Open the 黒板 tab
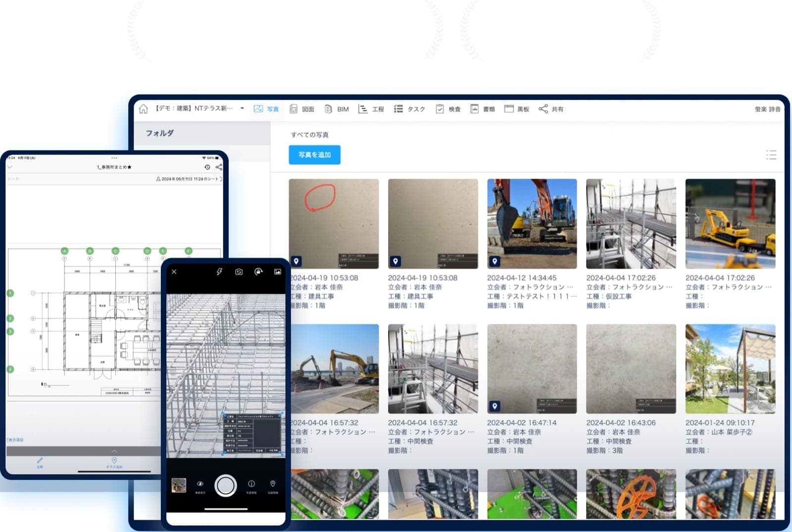This screenshot has width=792, height=532. click(517, 109)
